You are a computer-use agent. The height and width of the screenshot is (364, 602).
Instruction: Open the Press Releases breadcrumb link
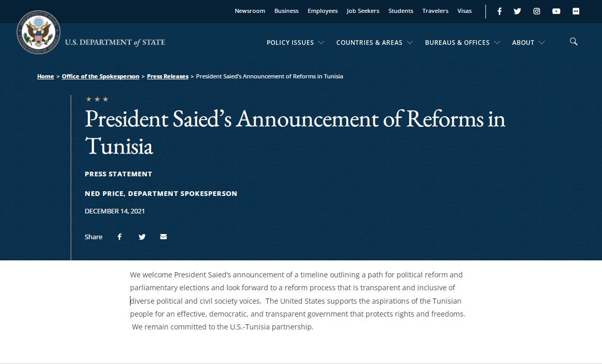coord(168,76)
